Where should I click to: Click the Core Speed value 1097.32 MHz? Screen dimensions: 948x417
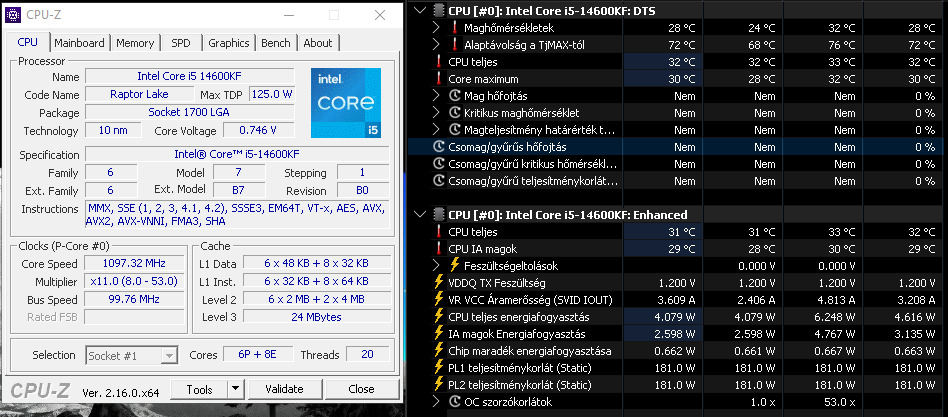pyautogui.click(x=136, y=263)
